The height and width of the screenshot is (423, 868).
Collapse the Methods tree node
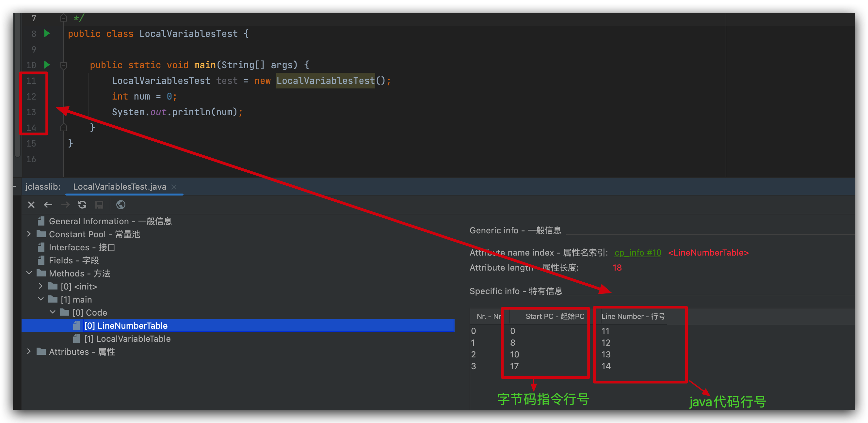[29, 273]
